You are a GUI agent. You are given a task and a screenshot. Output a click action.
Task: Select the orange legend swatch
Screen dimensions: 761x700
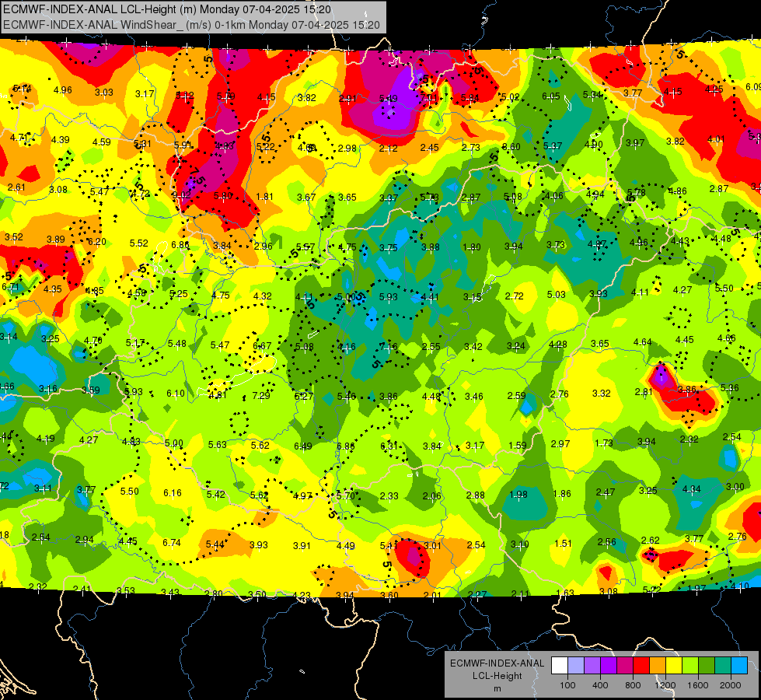point(658,665)
